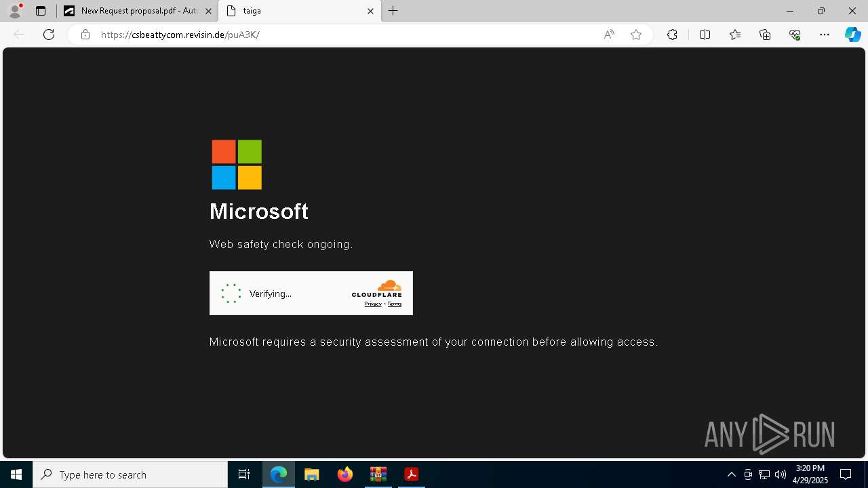Open volume control tray icon
868x488 pixels.
tap(781, 474)
